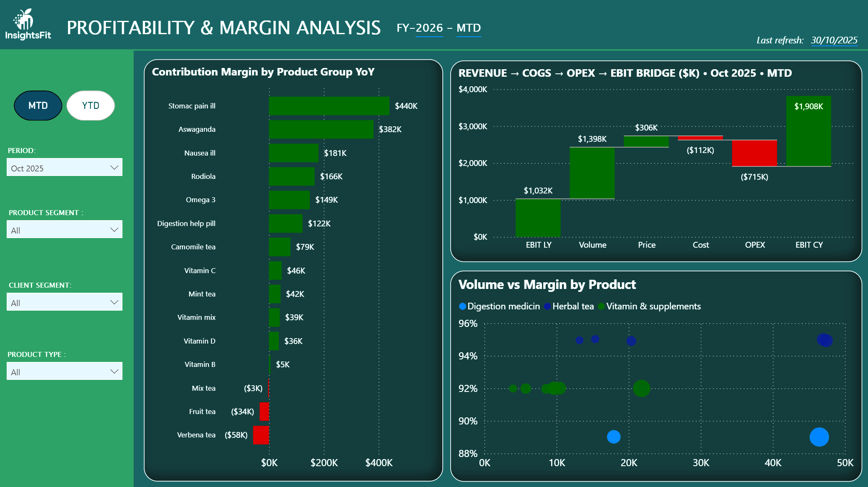Image resolution: width=868 pixels, height=487 pixels.
Task: Click the Digestion medicin legend marker
Action: click(x=462, y=306)
